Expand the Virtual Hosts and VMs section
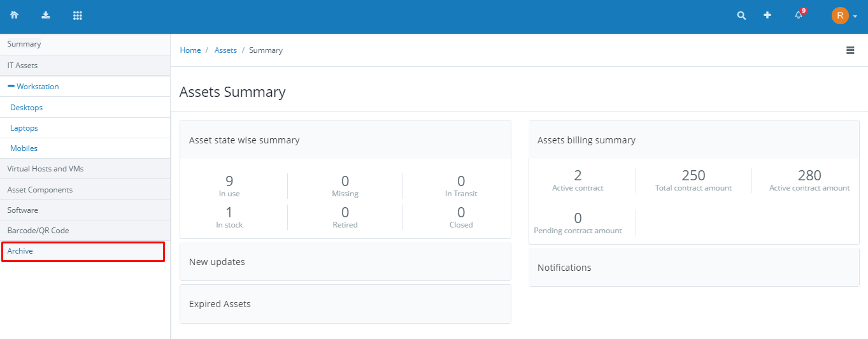 (85, 169)
